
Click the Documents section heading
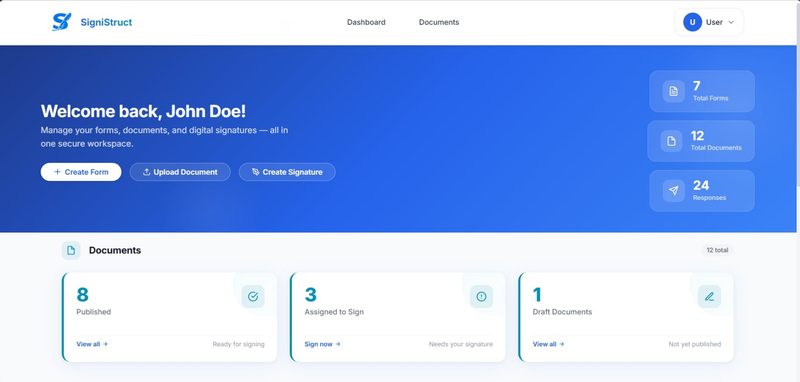pos(115,250)
